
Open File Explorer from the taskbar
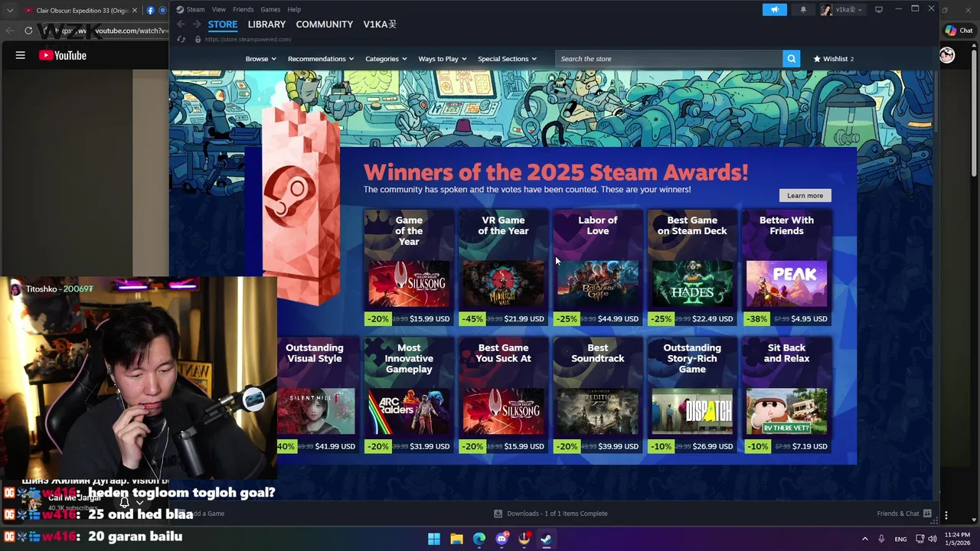[x=456, y=539]
